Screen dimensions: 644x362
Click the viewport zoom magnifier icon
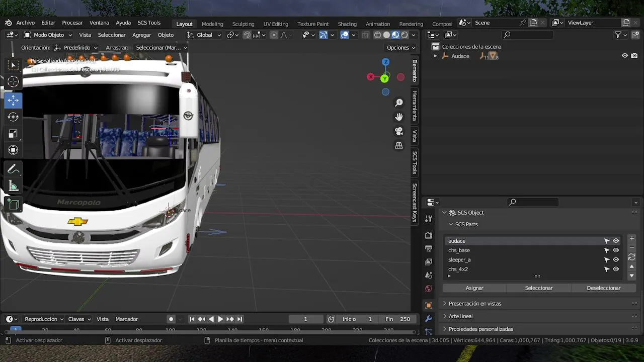pyautogui.click(x=399, y=103)
